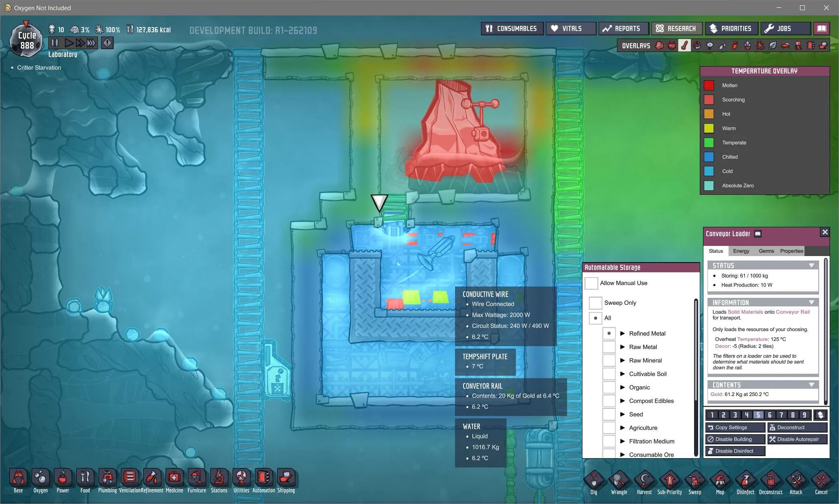This screenshot has width=839, height=504.
Task: Select the Materials overlay circular-arrows icon
Action: 697,45
